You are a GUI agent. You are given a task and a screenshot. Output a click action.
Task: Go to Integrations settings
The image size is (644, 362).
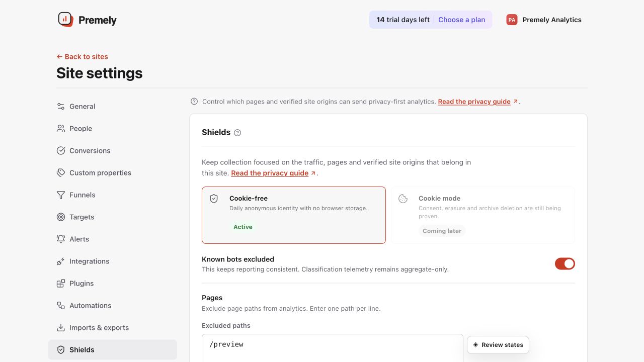click(113, 261)
